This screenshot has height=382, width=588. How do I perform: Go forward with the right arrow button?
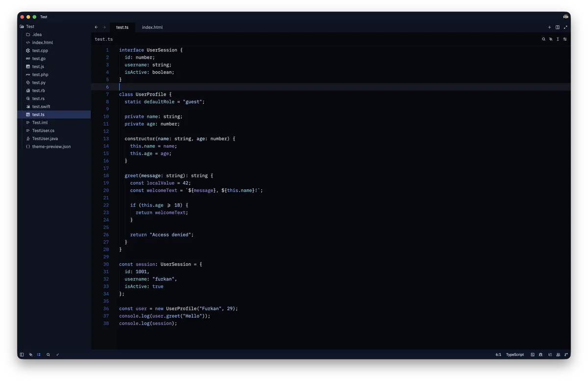[104, 27]
